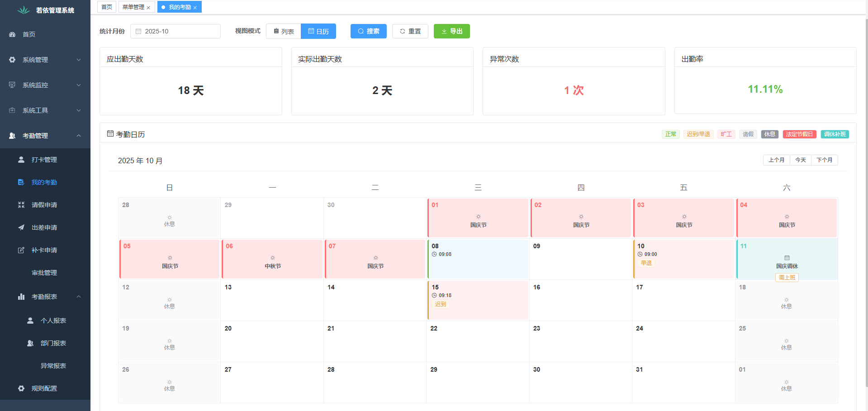Viewport: 868px width, 411px height.
Task: Click the 规则配置 gear icon
Action: (21, 388)
